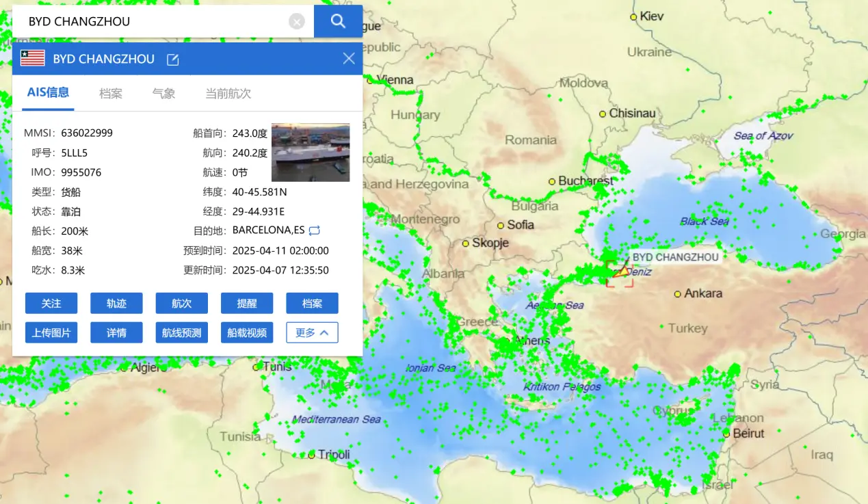
Task: Click the Chisinau city marker
Action: pyautogui.click(x=603, y=114)
